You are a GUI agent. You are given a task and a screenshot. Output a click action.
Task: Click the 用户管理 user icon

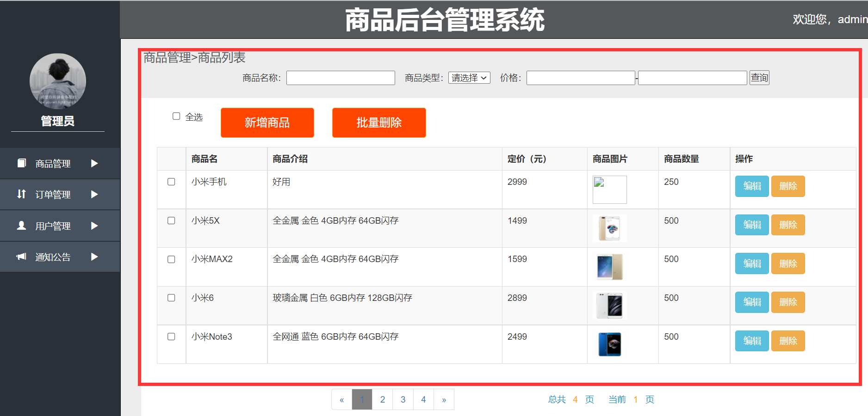click(x=21, y=226)
